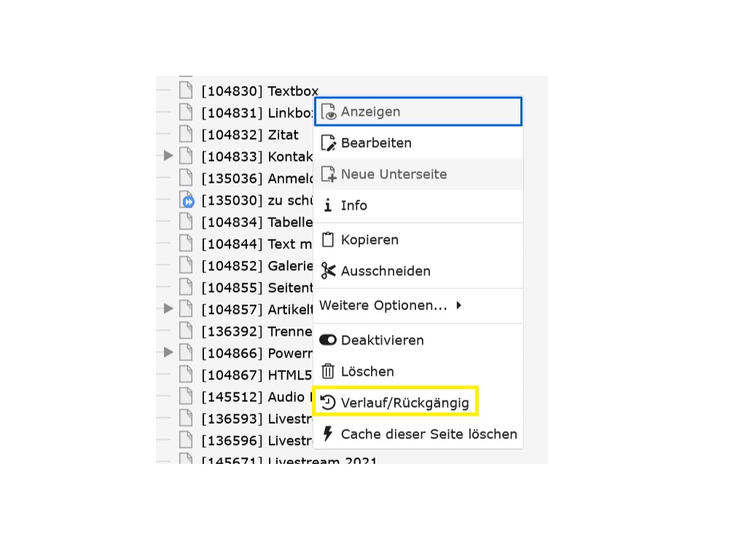This screenshot has height=560, width=747.
Task: Click the [135030] shortcut page icon
Action: [x=187, y=200]
